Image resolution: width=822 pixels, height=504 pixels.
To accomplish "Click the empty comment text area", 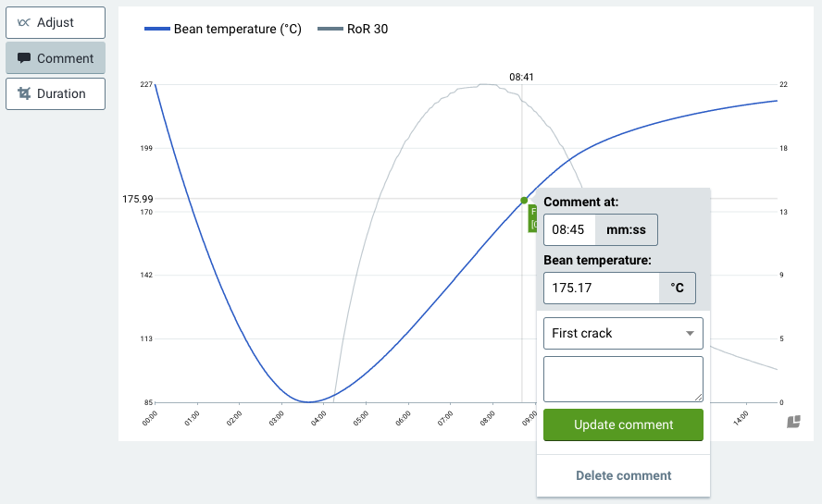I will [x=622, y=379].
